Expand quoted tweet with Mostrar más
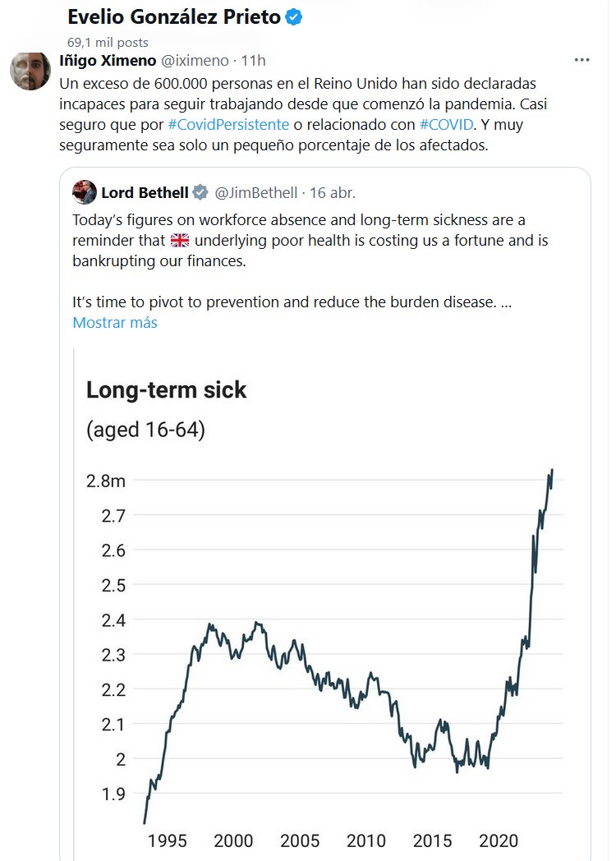 (x=115, y=323)
